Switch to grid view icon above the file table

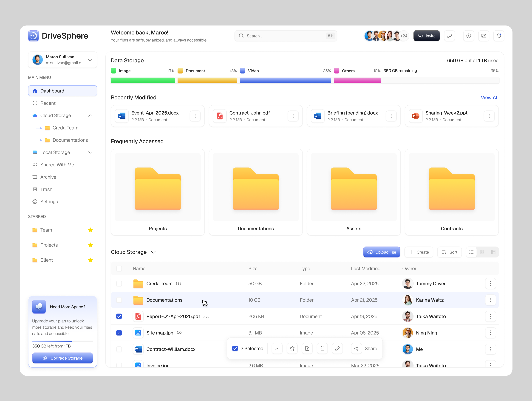tap(482, 252)
